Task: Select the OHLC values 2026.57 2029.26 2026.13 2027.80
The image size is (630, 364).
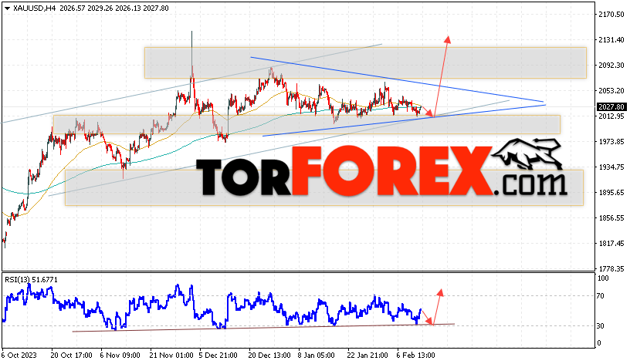Action: [x=114, y=8]
